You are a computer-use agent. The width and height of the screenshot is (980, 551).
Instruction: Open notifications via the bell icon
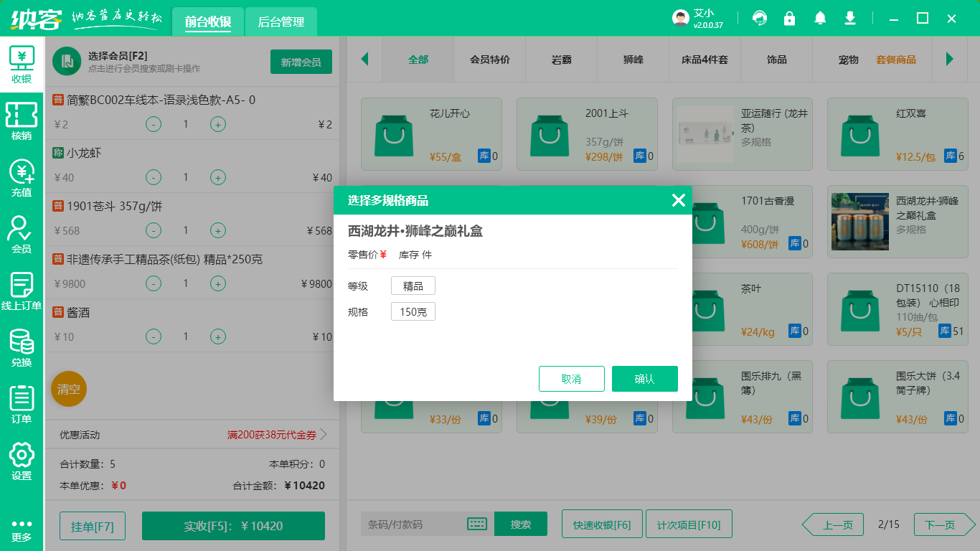820,18
